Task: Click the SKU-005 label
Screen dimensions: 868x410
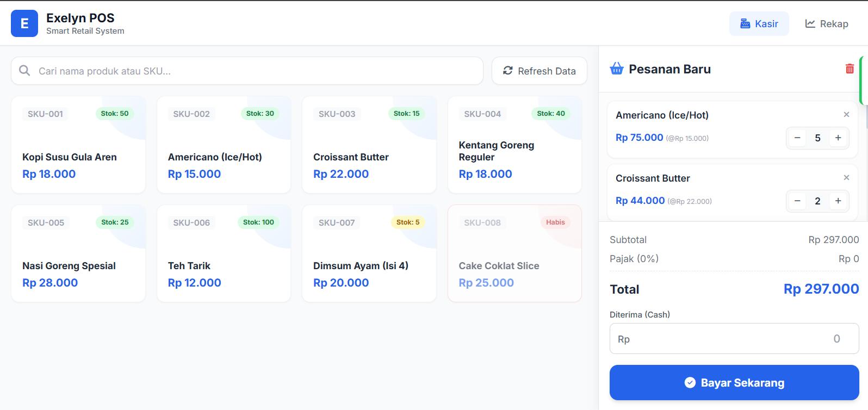Action: point(46,222)
